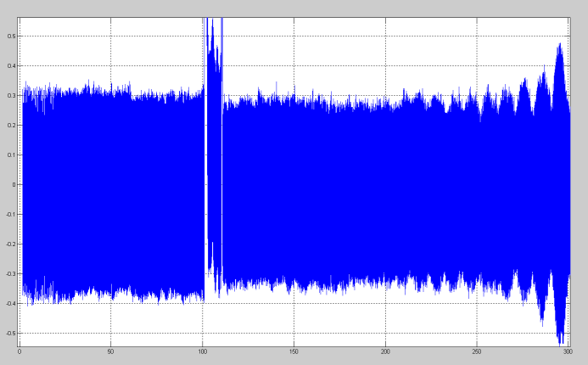Click the y-axis tick label -0.2

click(10, 244)
